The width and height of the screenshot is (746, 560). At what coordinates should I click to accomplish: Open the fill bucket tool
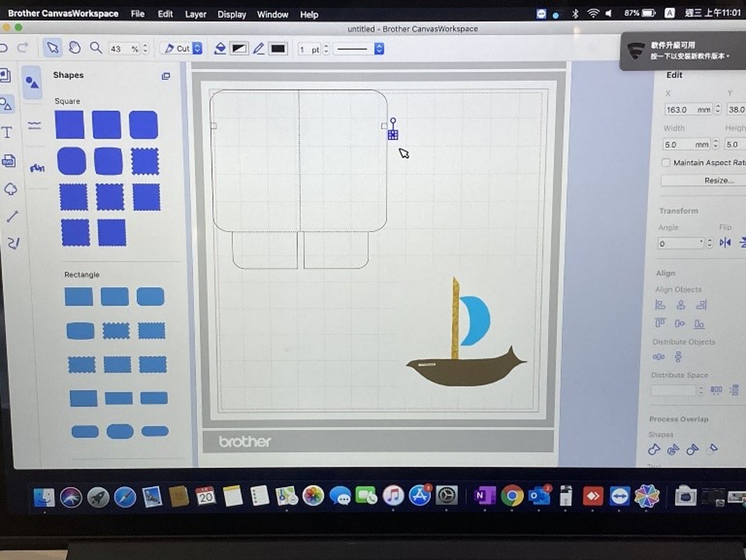point(220,49)
